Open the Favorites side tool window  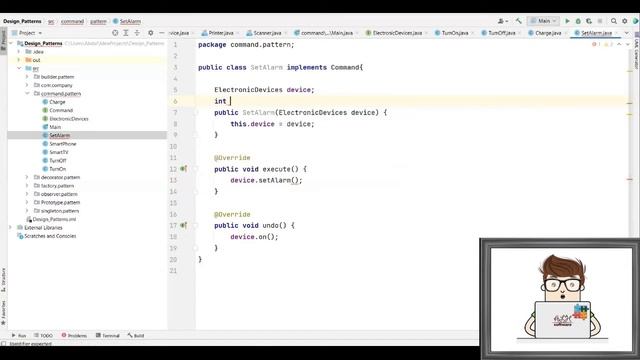tap(3, 313)
